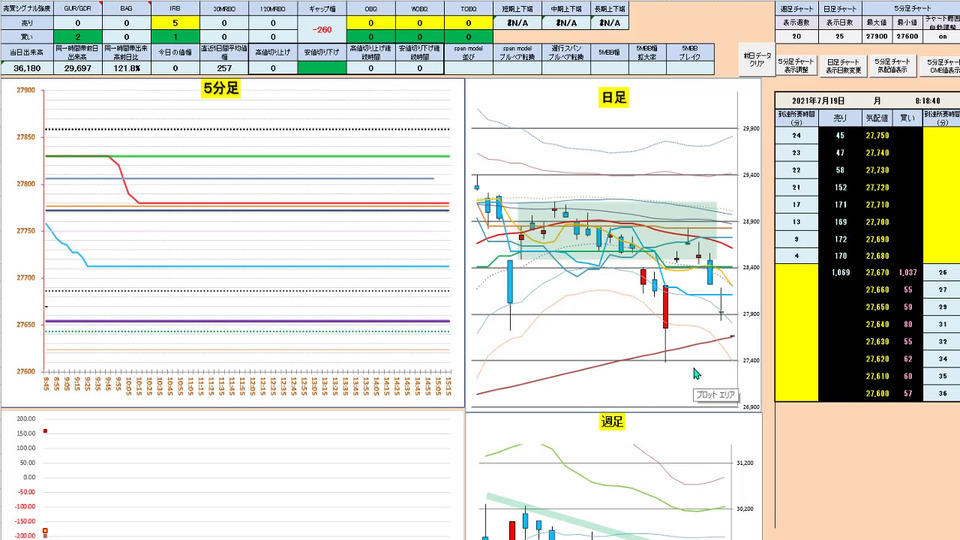Select the 121.8% cell

126,68
